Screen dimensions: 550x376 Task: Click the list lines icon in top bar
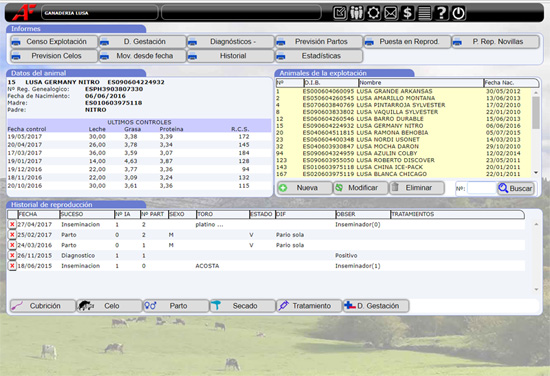424,13
